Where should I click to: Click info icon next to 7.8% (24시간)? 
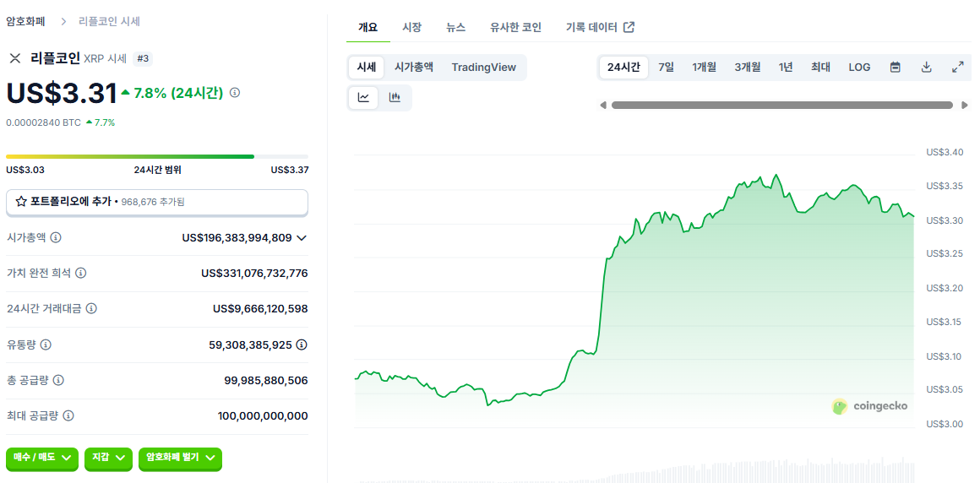pyautogui.click(x=235, y=93)
